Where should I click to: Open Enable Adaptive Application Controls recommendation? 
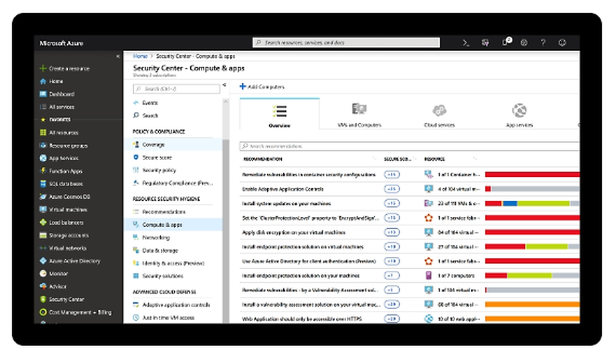[x=283, y=189]
